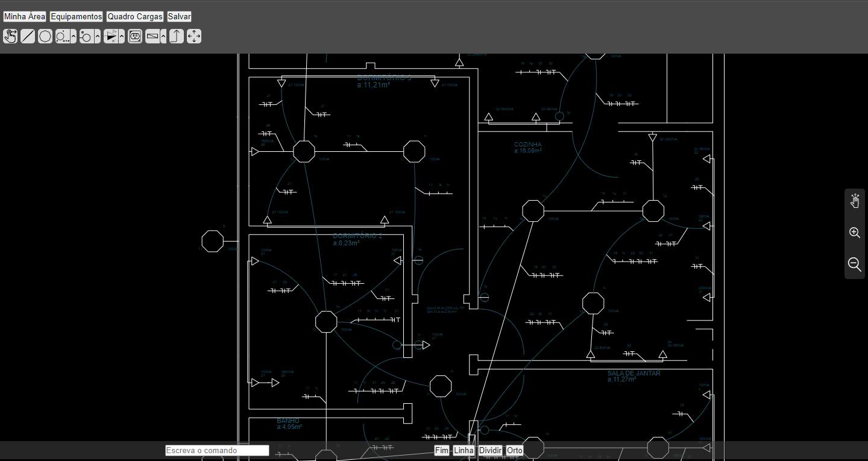Activate the four-arrow move tool
Image resolution: width=868 pixels, height=461 pixels.
pos(194,36)
